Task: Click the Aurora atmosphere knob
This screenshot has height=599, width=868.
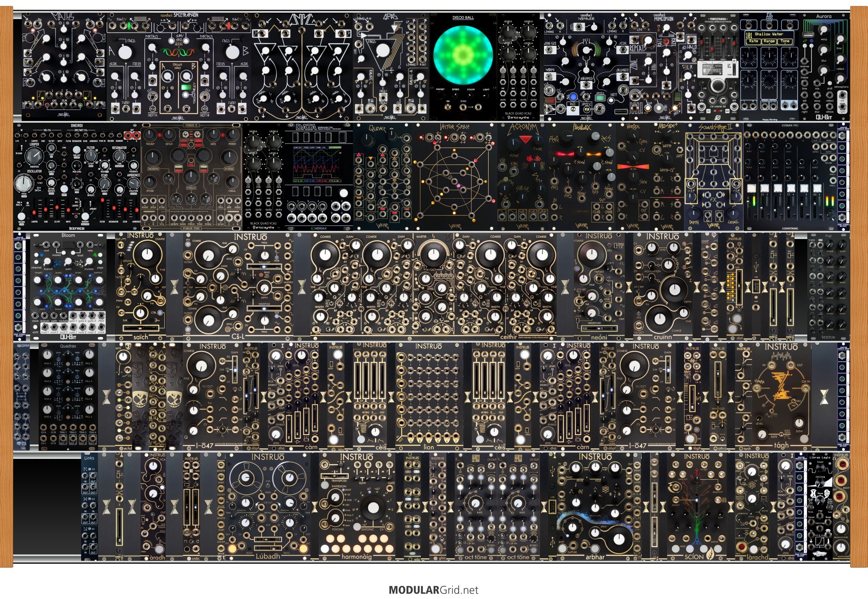Action: click(840, 78)
